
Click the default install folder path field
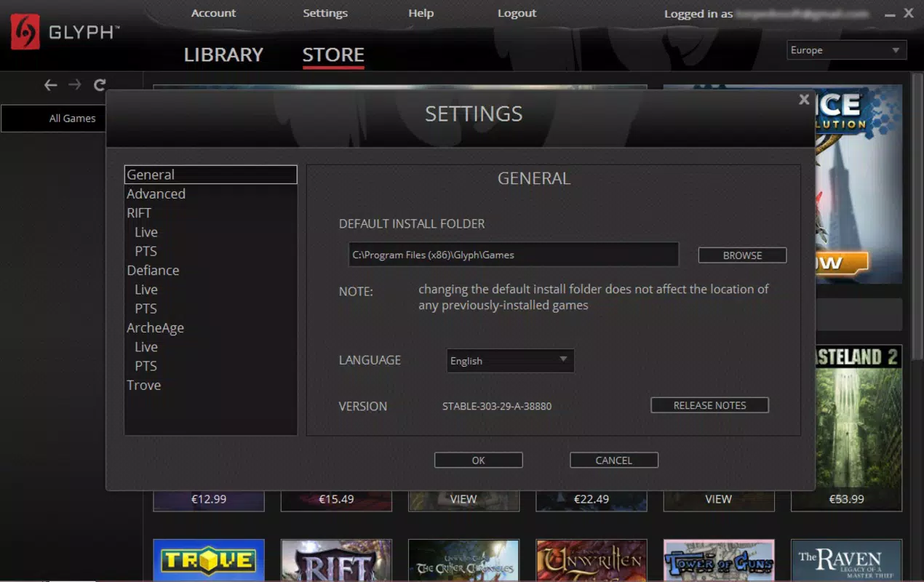point(514,255)
